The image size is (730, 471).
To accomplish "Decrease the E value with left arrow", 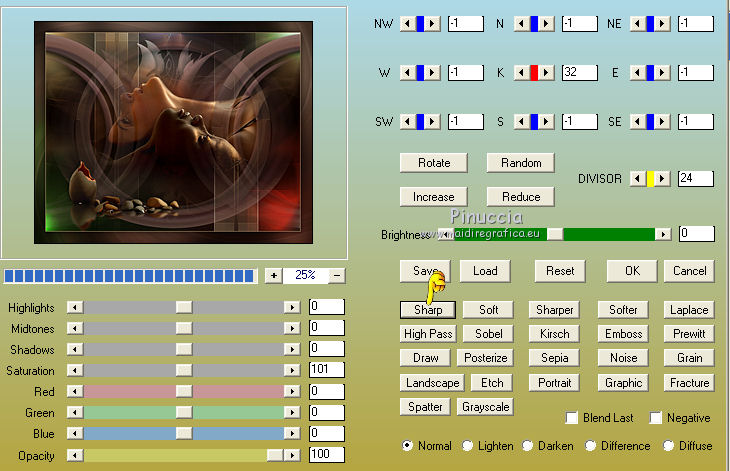I will (x=638, y=73).
